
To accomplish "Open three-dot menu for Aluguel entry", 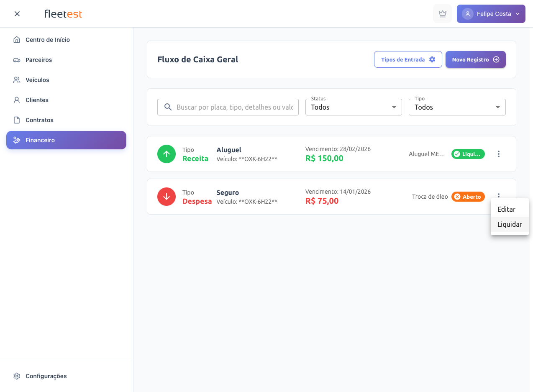I will pos(498,154).
